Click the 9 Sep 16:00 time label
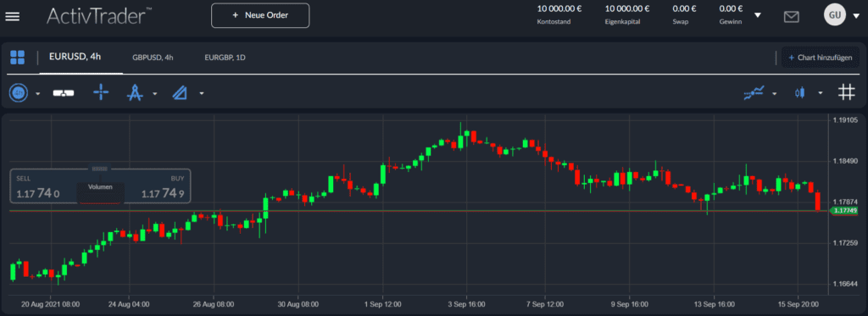 point(630,304)
